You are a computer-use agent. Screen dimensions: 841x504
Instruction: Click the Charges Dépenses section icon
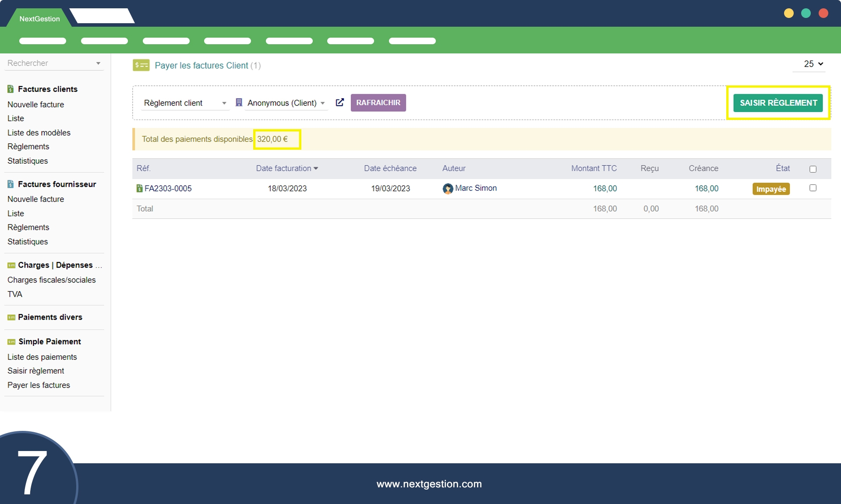point(11,265)
